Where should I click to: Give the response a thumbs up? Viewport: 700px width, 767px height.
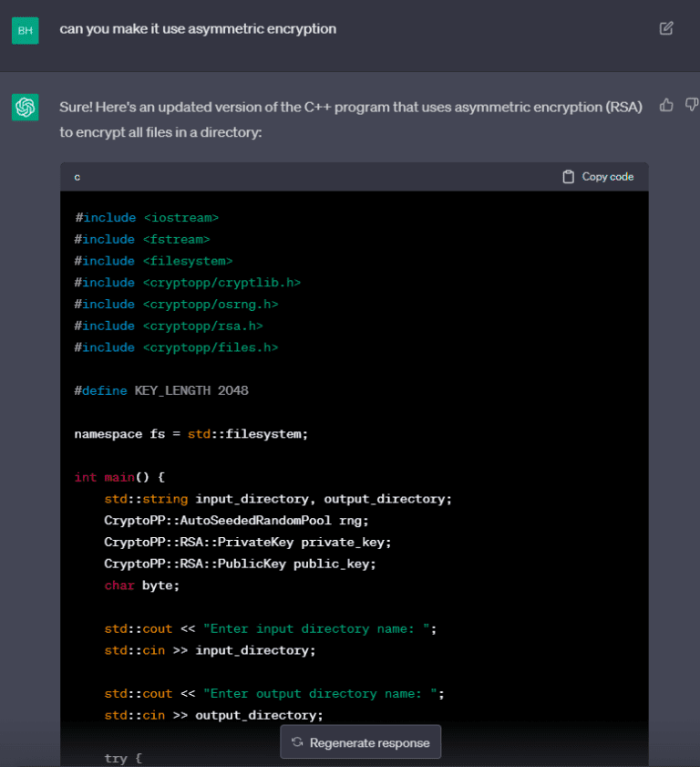pos(666,105)
